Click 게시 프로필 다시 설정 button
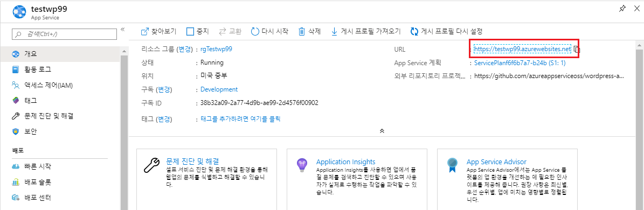 [x=446, y=31]
